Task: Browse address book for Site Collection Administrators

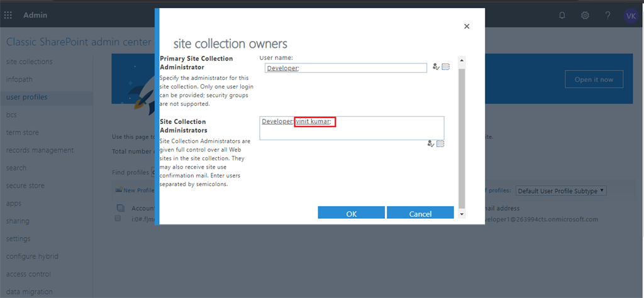Action: point(440,144)
